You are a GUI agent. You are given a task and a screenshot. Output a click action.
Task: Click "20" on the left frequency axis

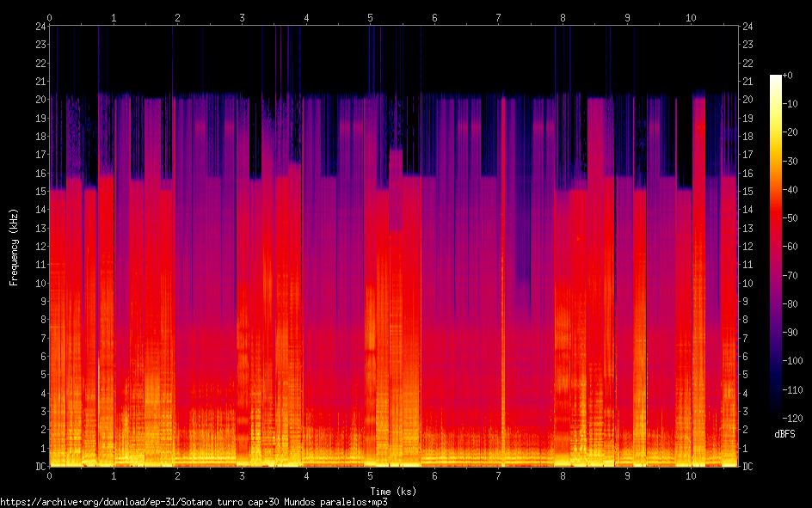tap(40, 100)
